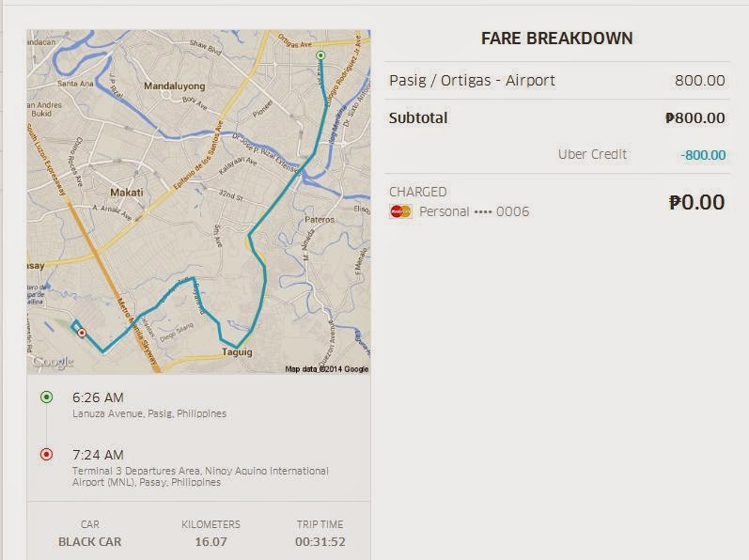This screenshot has height=560, width=749.
Task: Click red drop-off icon beside 7:24 AM
Action: pyautogui.click(x=46, y=455)
